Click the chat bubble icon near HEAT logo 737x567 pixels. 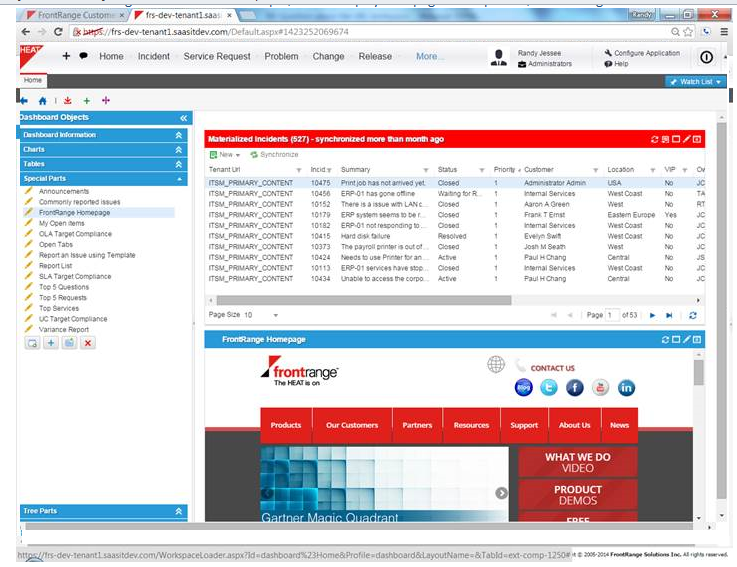point(83,57)
